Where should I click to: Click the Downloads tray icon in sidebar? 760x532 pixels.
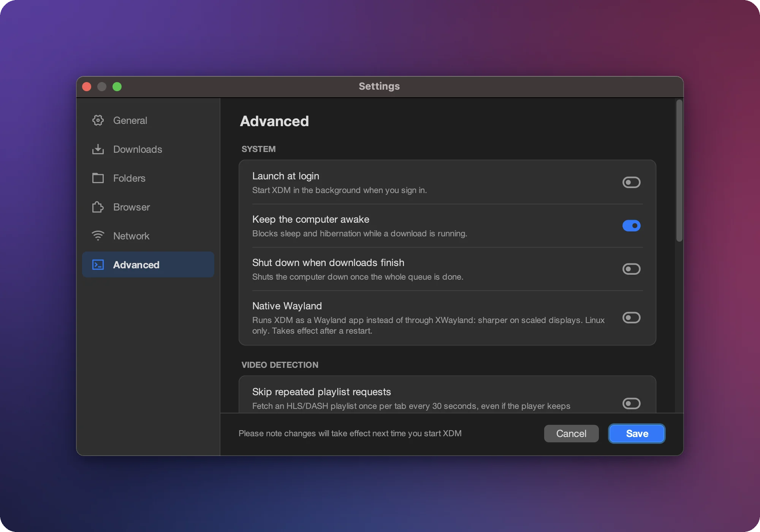98,149
